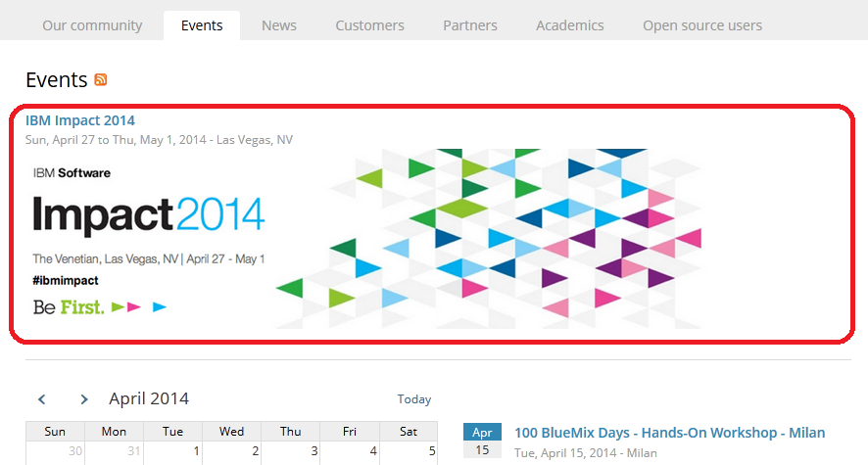Image resolution: width=868 pixels, height=465 pixels.
Task: Select April 1 in the calendar
Action: 173,453
